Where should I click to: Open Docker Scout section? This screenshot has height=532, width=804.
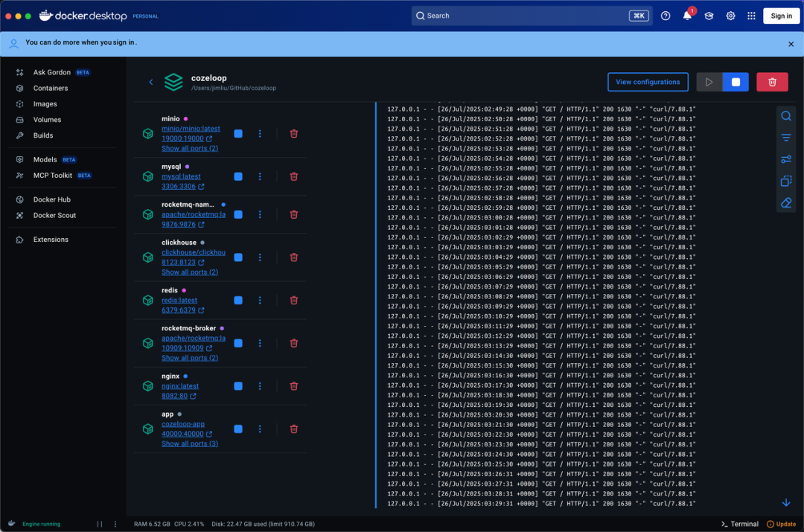tap(54, 216)
